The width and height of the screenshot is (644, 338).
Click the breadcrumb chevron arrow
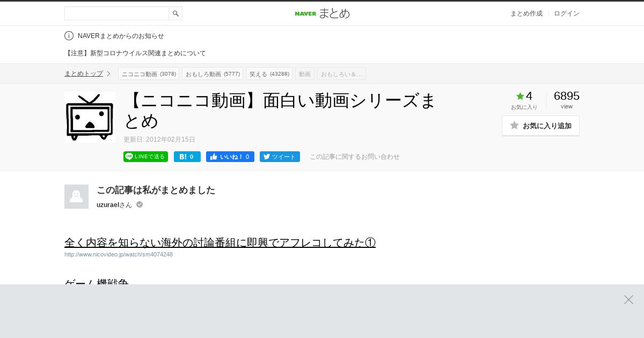[x=108, y=74]
